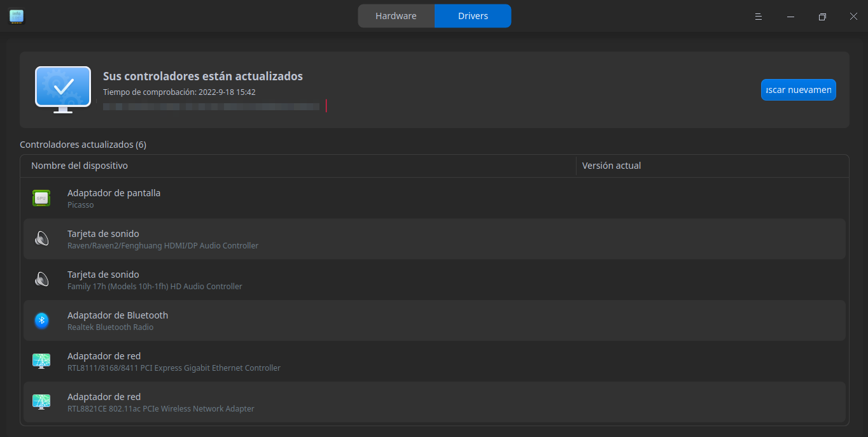Click network icon for RTL8111 Ethernet Controller
Screen dimensions: 868x437
[x=41, y=361]
